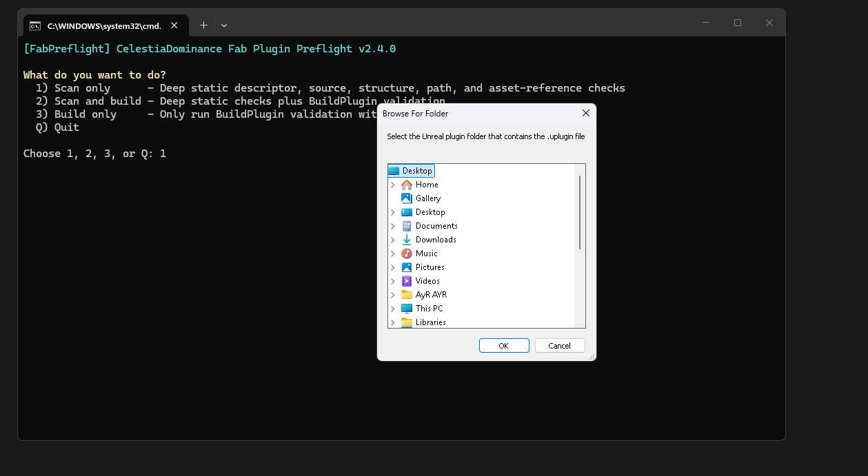The height and width of the screenshot is (476, 868).
Task: Click the "Select the Unreal plugin folder" instruction
Action: click(x=486, y=136)
